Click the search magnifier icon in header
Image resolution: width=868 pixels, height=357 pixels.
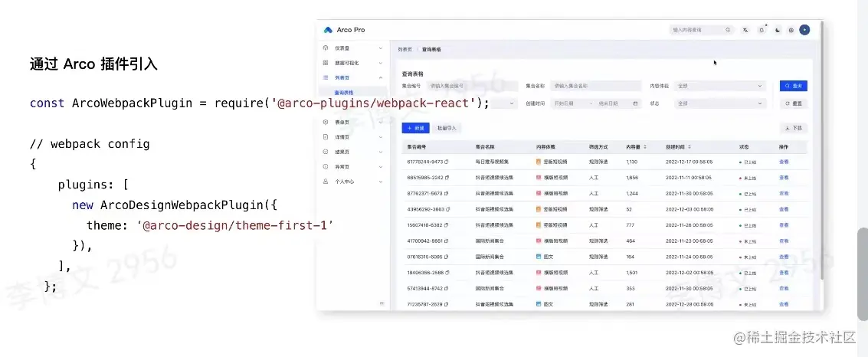point(728,30)
